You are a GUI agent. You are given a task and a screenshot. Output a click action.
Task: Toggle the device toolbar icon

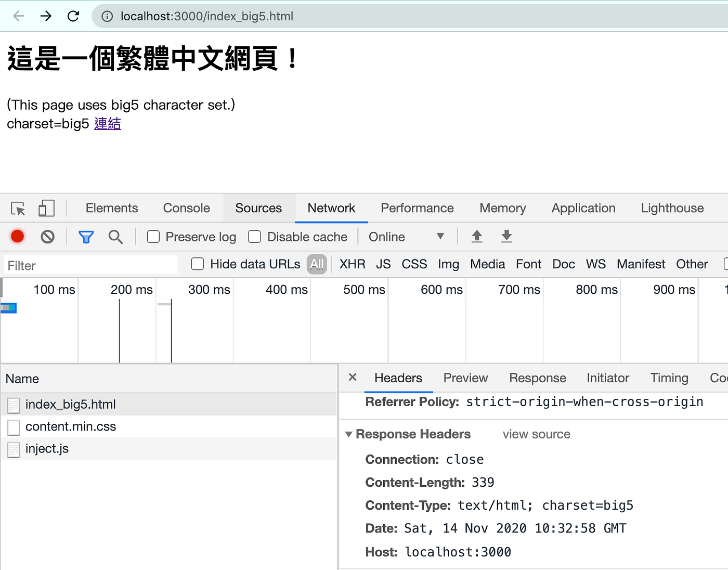pos(46,209)
